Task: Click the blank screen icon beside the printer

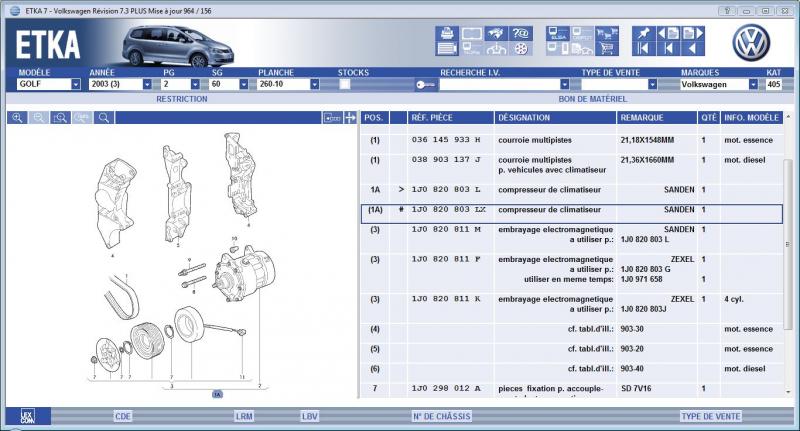Action: pos(471,34)
